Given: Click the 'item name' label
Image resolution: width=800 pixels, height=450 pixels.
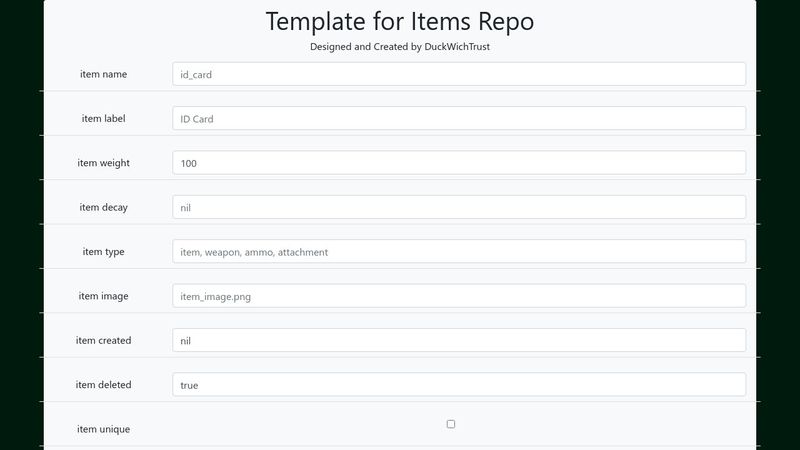Looking at the screenshot, I should point(104,74).
